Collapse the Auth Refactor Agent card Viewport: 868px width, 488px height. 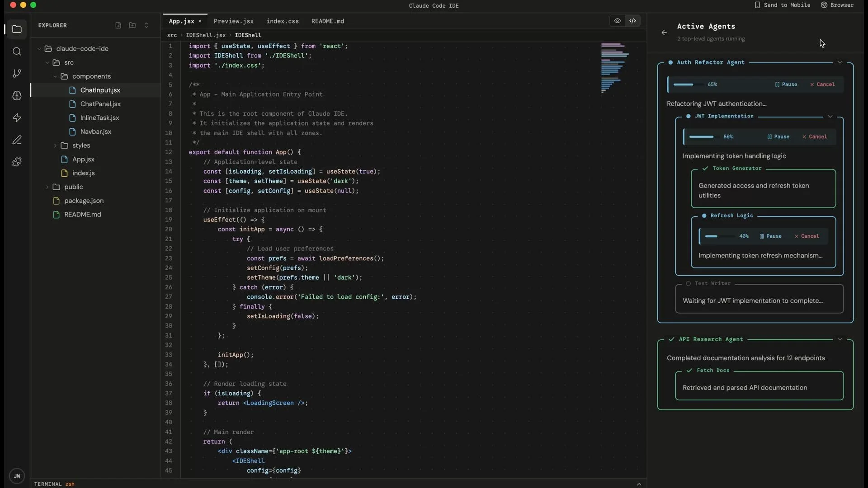tap(840, 62)
